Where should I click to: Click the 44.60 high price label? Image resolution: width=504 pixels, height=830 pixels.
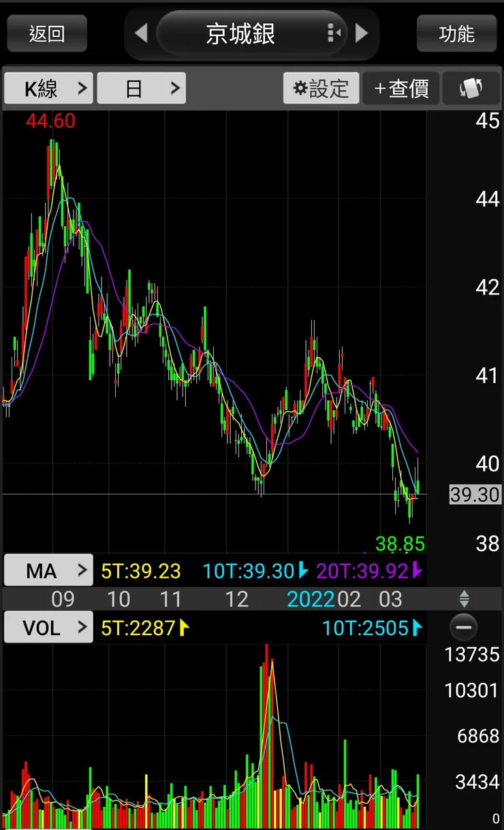pyautogui.click(x=50, y=121)
